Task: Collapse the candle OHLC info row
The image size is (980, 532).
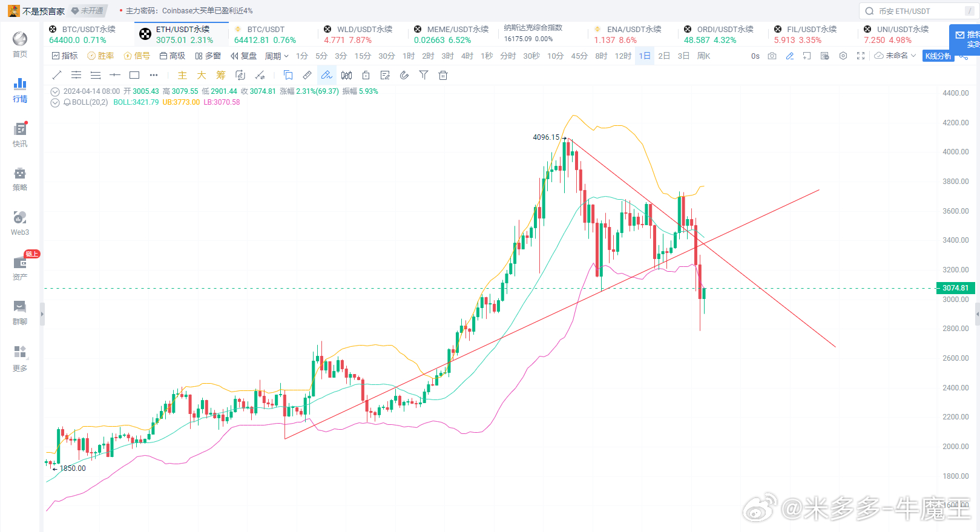Action: [55, 91]
